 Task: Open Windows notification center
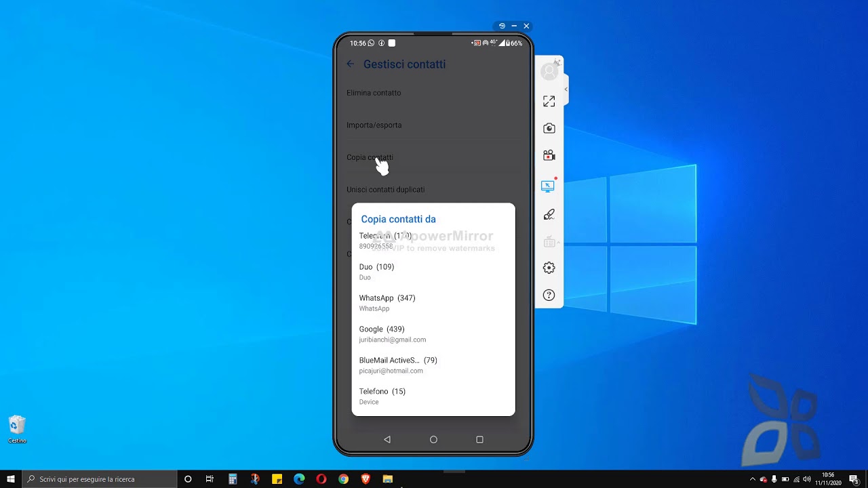(854, 479)
